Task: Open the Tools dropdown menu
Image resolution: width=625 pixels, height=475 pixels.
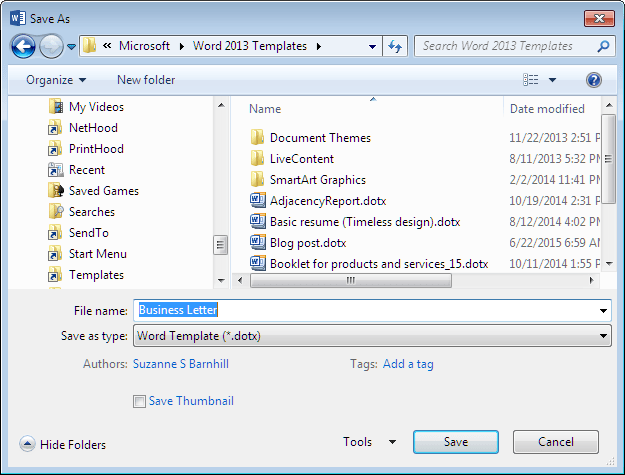Action: pos(369,442)
